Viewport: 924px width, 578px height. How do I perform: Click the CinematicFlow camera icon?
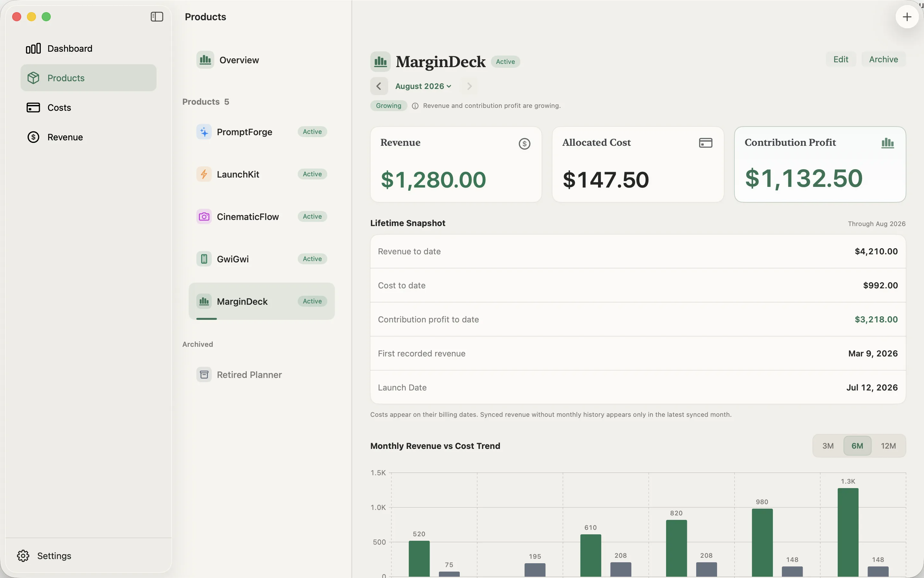click(204, 217)
